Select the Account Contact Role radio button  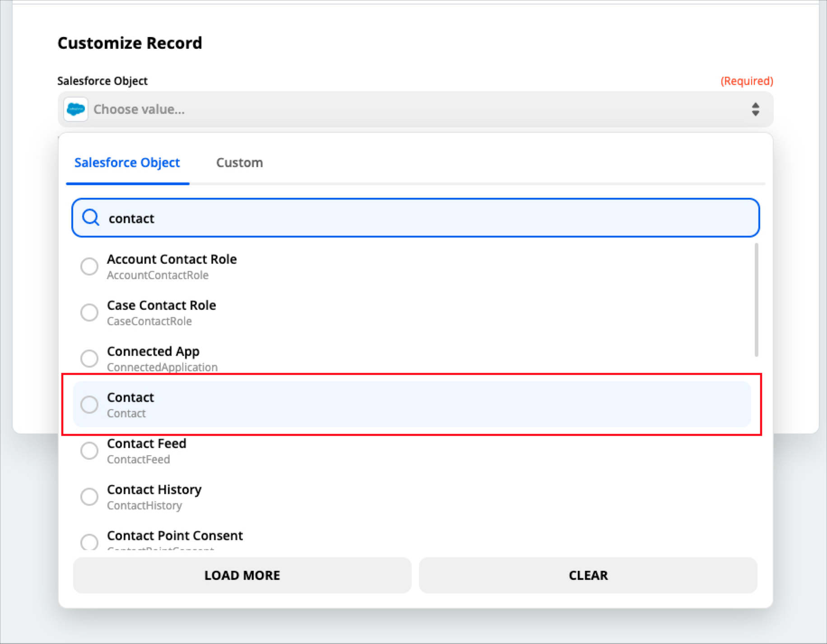(89, 266)
